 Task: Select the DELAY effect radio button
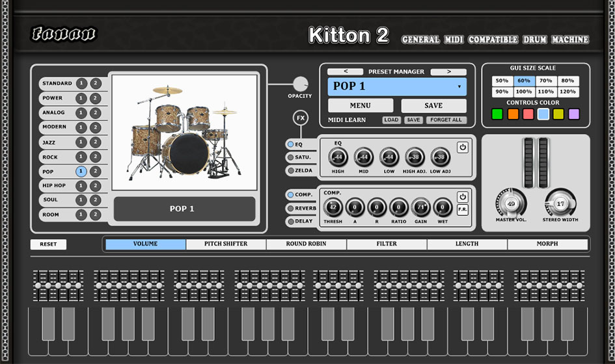(290, 221)
